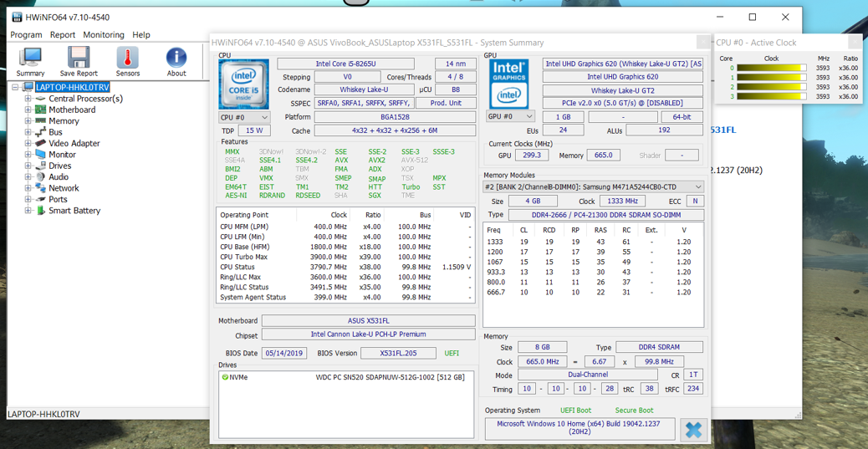
Task: Click the Windows 10 Home operating system box
Action: (580, 429)
